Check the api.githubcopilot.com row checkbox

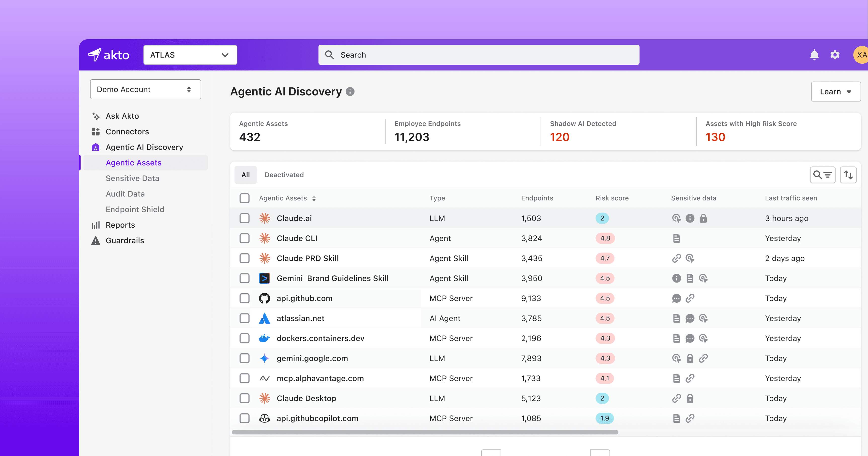click(x=245, y=418)
